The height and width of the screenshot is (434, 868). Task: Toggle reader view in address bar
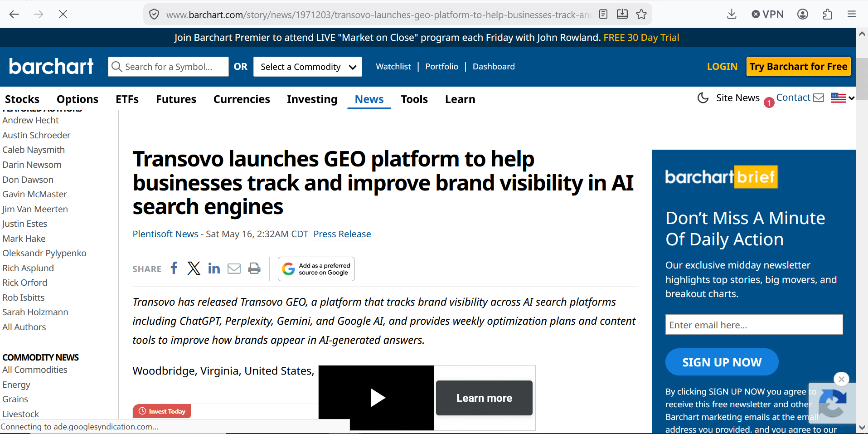tap(603, 15)
